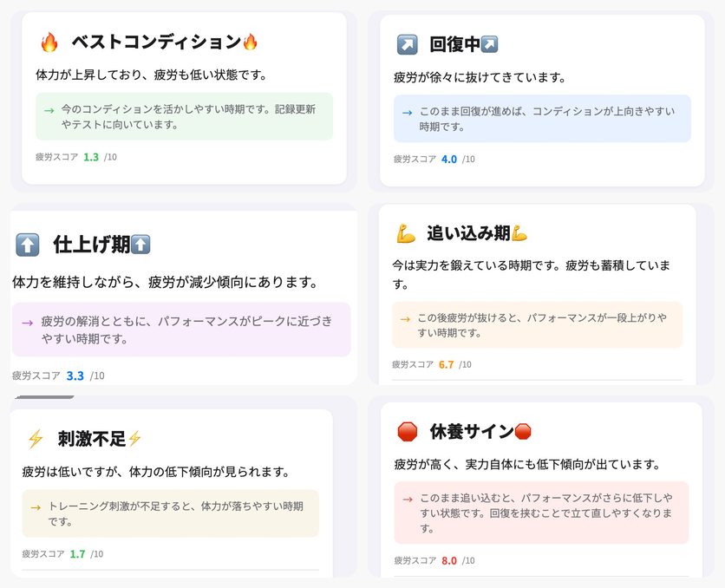This screenshot has height=588, width=725.
Task: Click the red arrow inside 休養サイン advice box
Action: pyautogui.click(x=406, y=497)
